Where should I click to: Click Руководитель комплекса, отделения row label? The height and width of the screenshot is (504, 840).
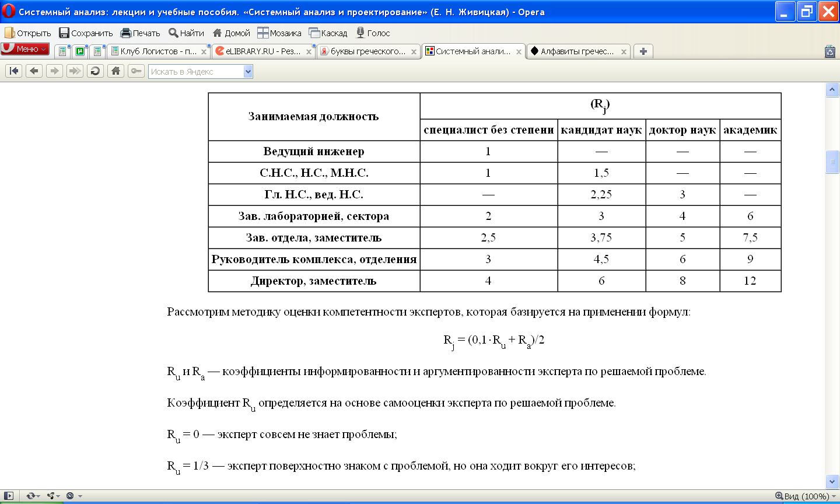314,260
